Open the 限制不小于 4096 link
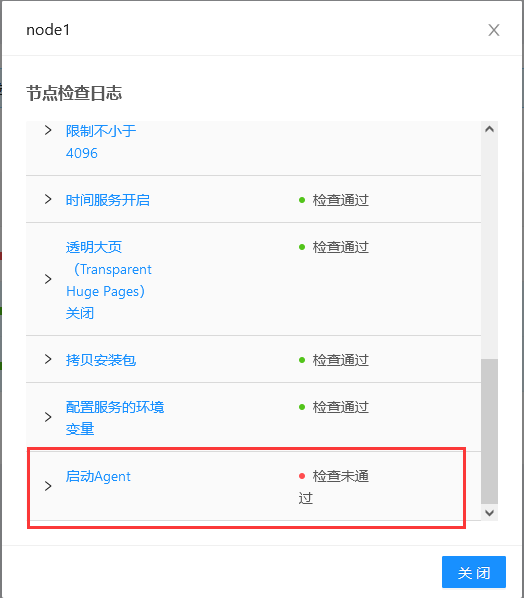 point(101,142)
